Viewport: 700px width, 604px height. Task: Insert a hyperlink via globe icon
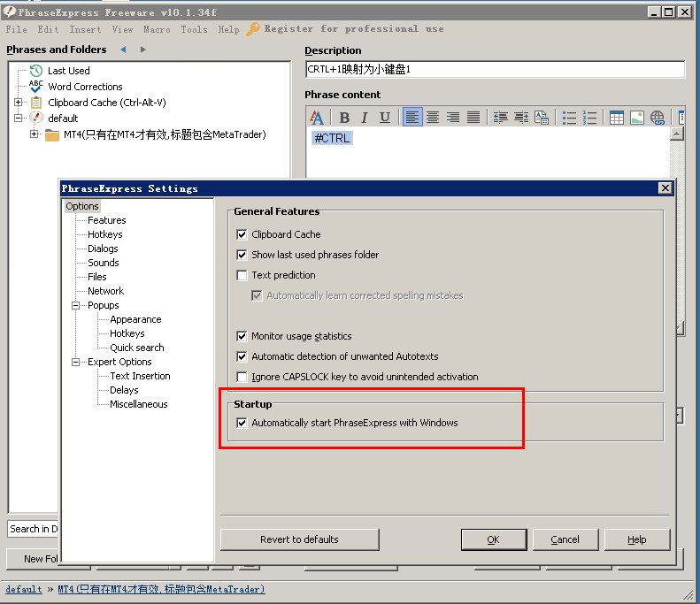click(658, 118)
